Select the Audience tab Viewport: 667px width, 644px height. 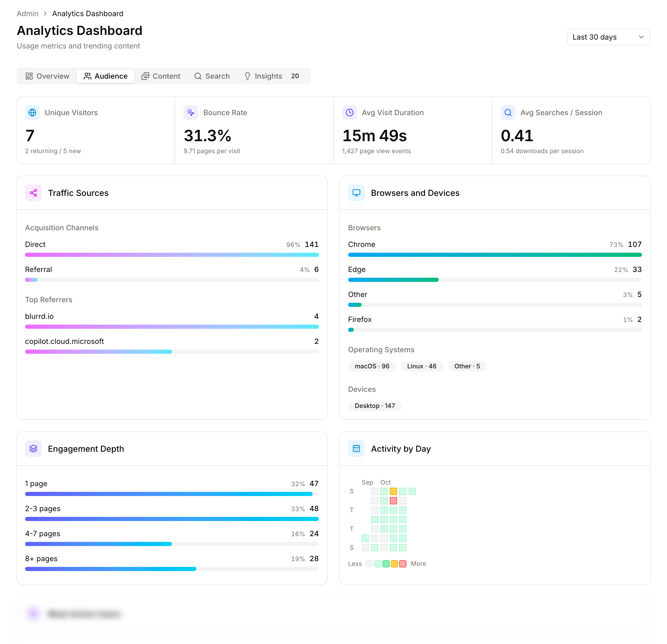106,76
